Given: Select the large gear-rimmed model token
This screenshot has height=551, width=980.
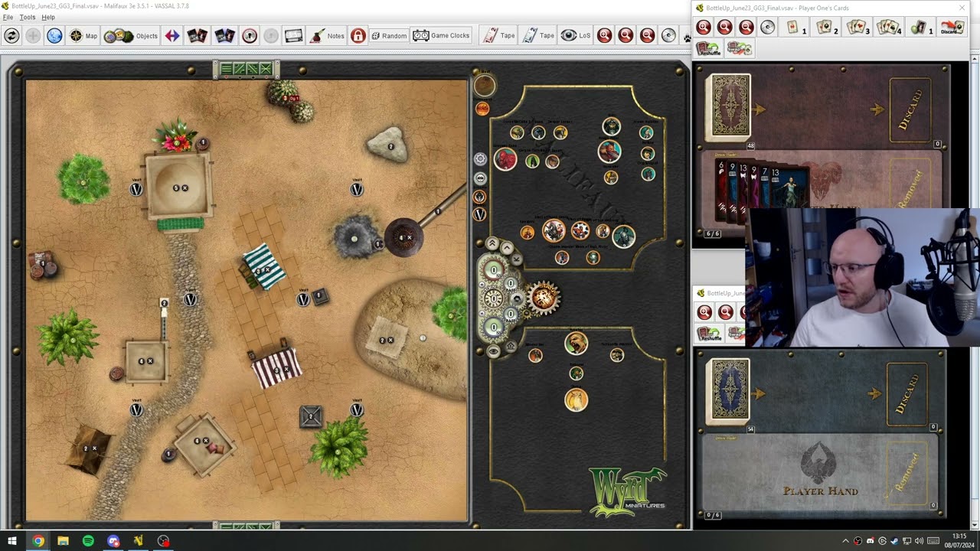Looking at the screenshot, I should point(553,230).
